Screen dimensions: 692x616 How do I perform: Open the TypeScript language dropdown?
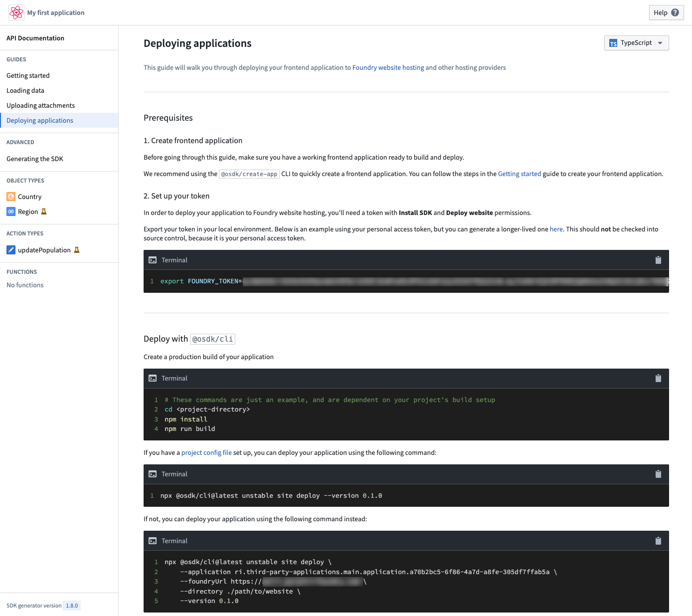[636, 43]
